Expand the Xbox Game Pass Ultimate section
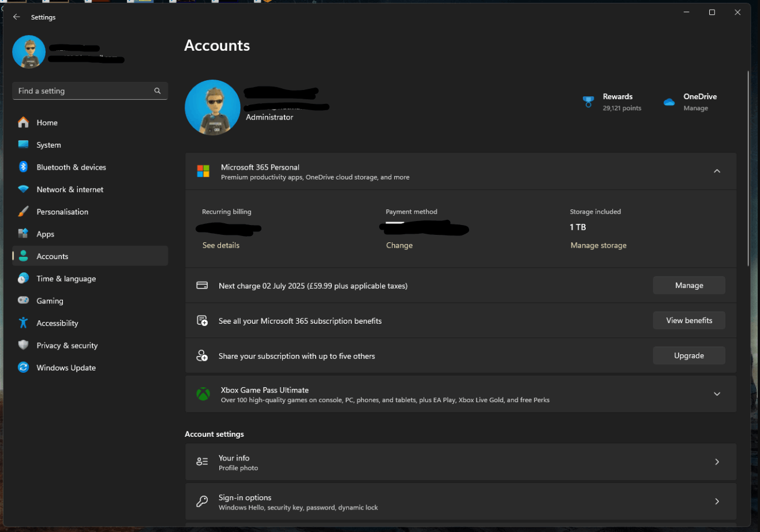 [x=717, y=394]
